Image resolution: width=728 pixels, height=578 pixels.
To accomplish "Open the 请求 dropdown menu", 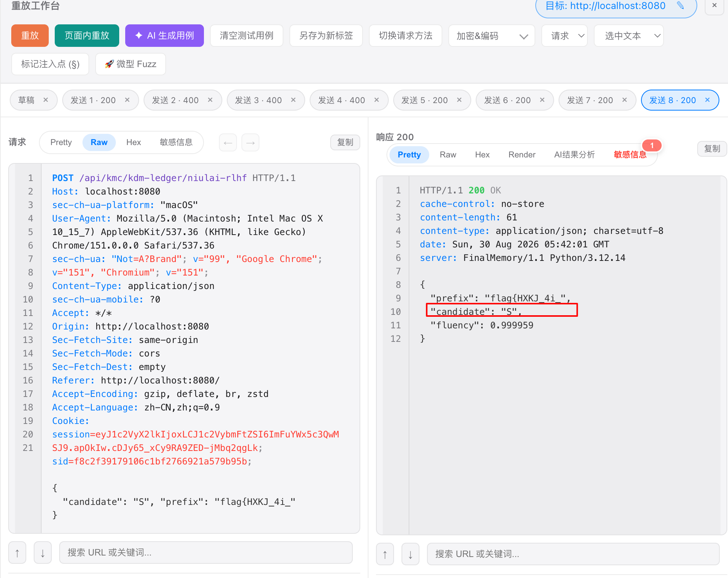I will [x=565, y=36].
